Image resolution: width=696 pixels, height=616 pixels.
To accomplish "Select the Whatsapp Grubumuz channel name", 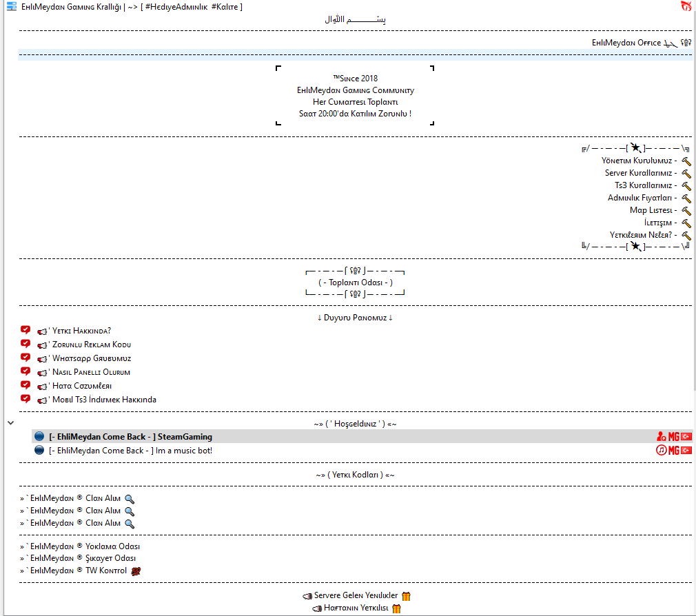I will (92, 358).
